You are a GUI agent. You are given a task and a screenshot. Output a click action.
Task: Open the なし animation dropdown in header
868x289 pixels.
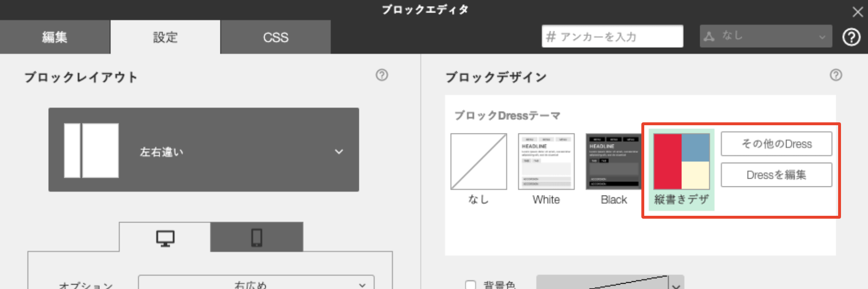point(766,37)
